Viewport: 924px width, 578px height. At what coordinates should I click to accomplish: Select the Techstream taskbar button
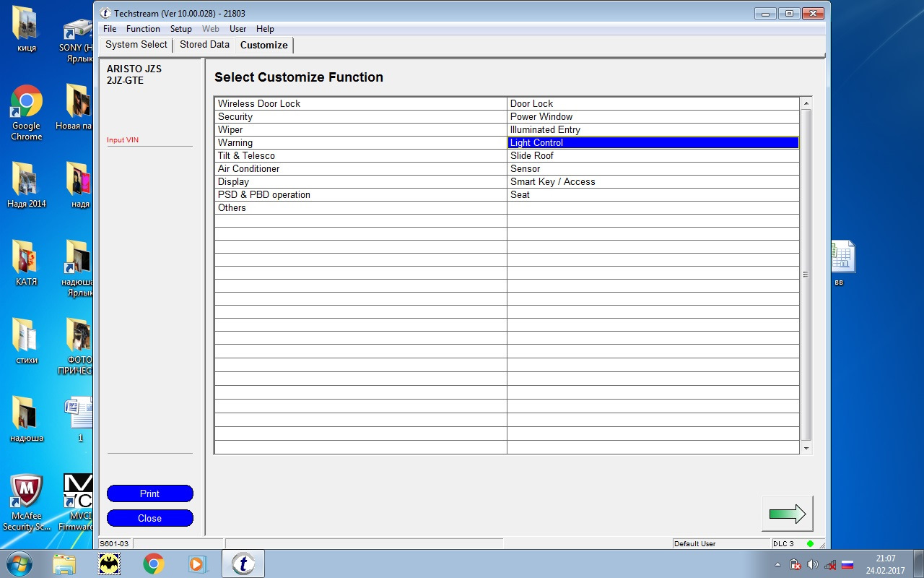coord(243,564)
